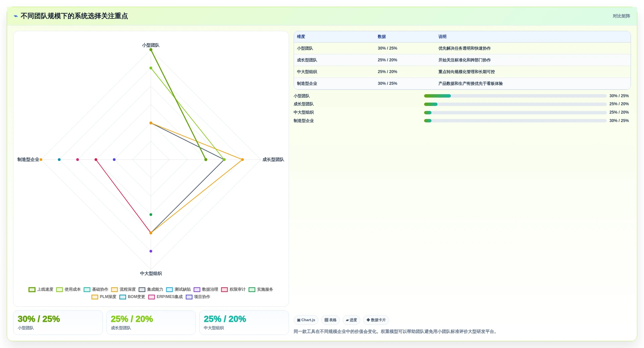Click the 小型团队 radar axis label
The width and height of the screenshot is (644, 348).
tap(151, 45)
